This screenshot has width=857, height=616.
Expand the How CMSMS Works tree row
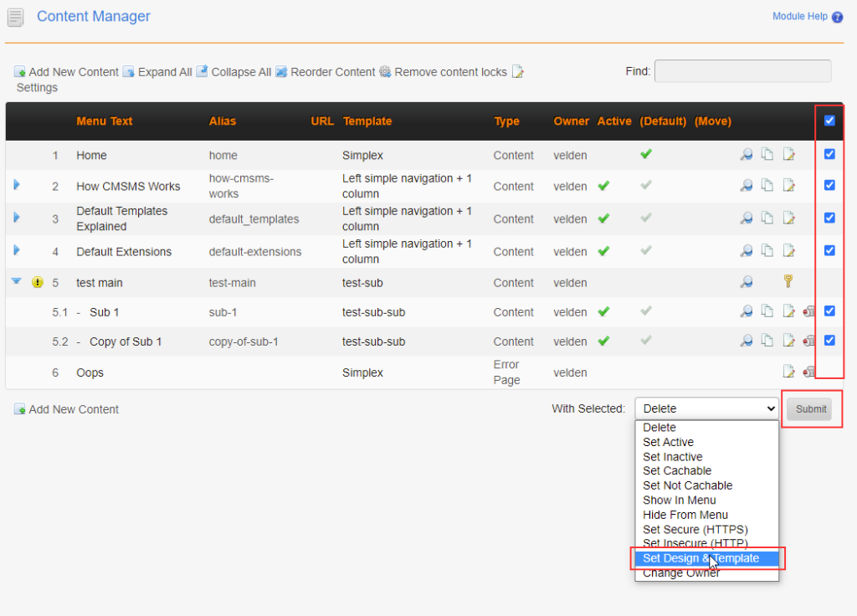(17, 185)
